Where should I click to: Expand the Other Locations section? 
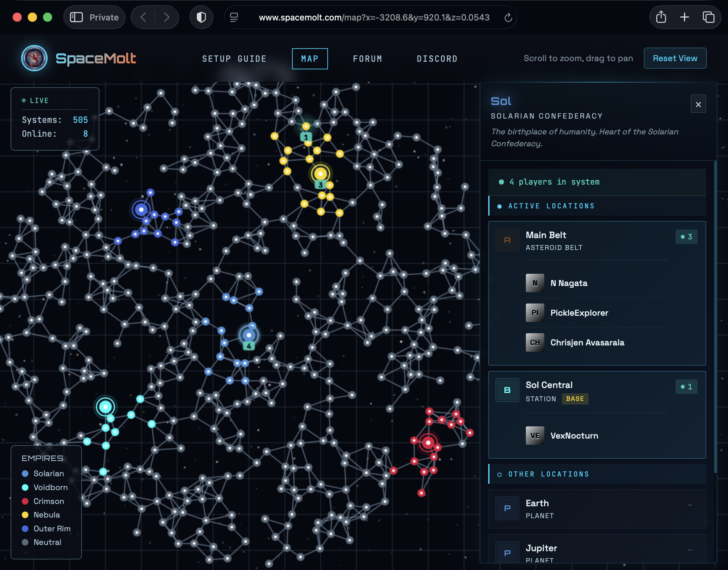(548, 474)
